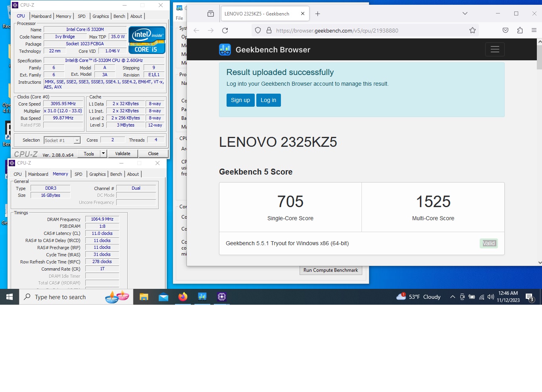
Task: Switch to CPU-Z on the taskbar
Action: (222, 297)
